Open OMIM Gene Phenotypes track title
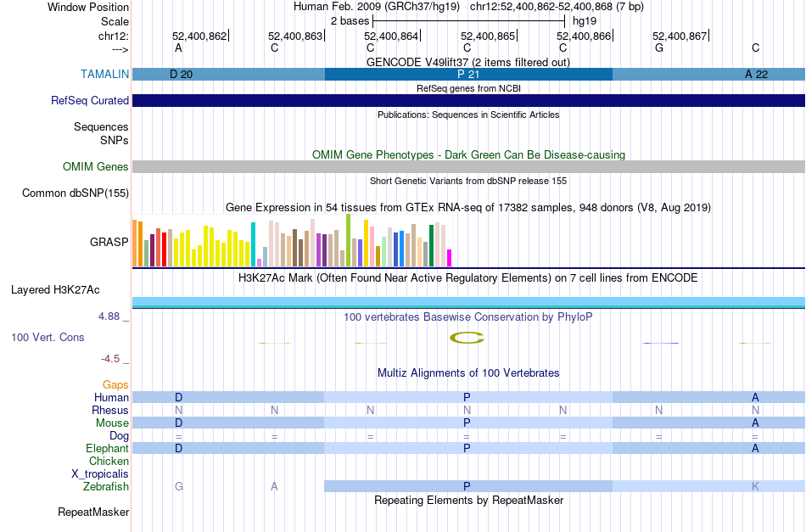 pyautogui.click(x=468, y=154)
